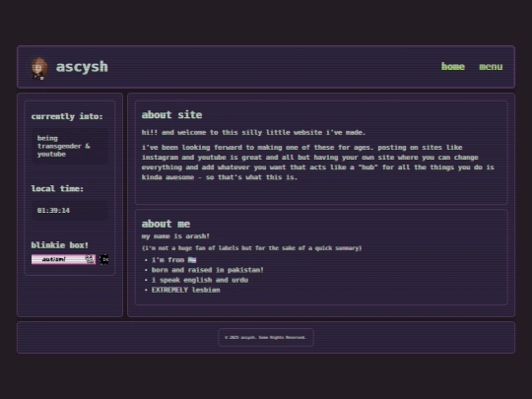This screenshot has width=532, height=399.
Task: Open the home navigation link
Action: coord(452,67)
